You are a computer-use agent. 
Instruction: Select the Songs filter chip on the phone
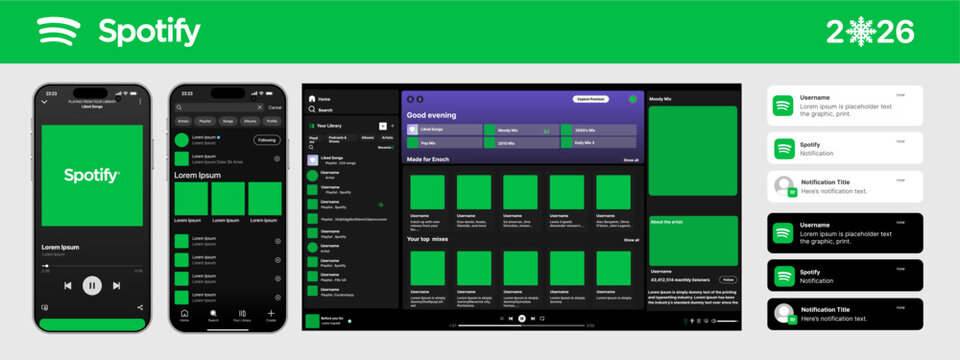pos(228,121)
